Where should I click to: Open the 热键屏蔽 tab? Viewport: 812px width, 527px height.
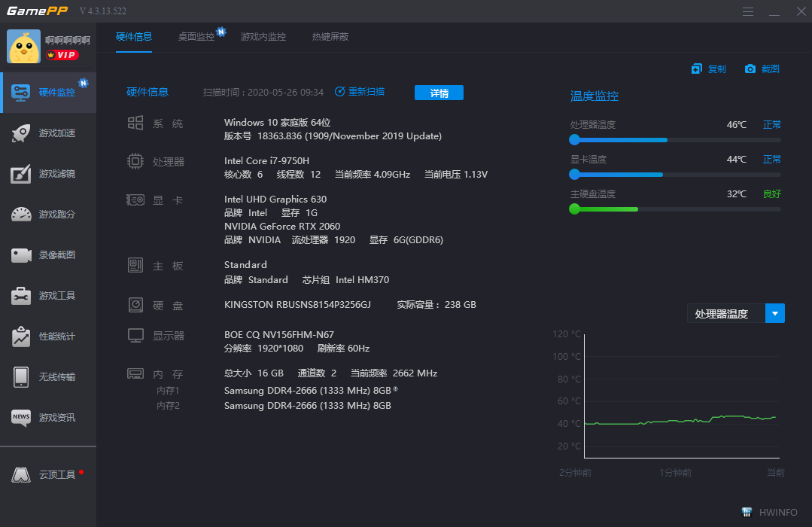330,36
